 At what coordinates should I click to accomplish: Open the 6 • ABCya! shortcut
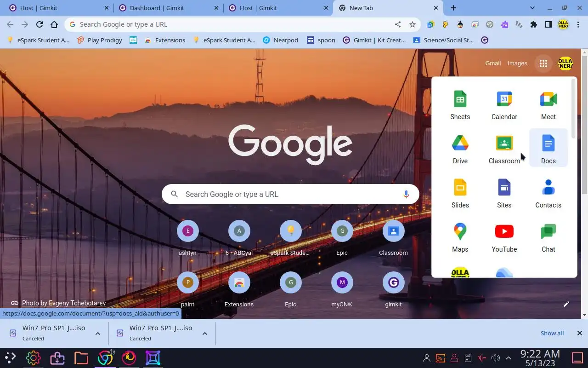coord(239,238)
